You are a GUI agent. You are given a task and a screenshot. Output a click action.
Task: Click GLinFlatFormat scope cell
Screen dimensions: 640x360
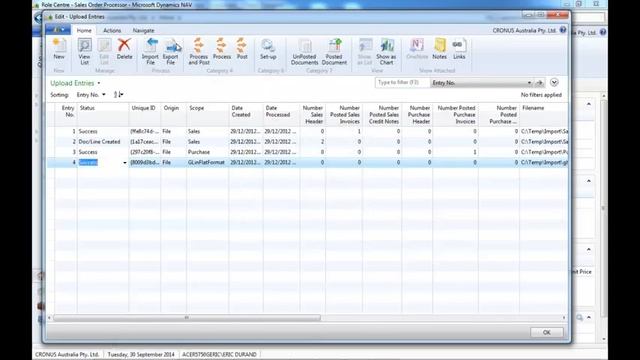tap(206, 162)
